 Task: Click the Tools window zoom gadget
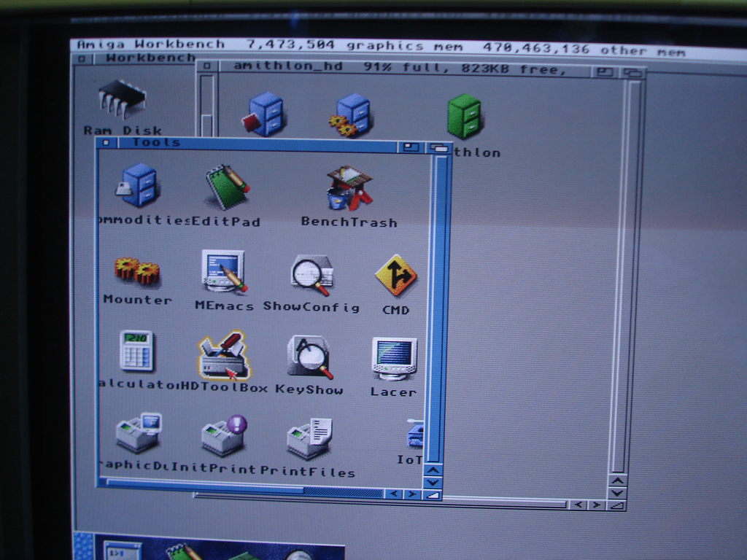410,147
